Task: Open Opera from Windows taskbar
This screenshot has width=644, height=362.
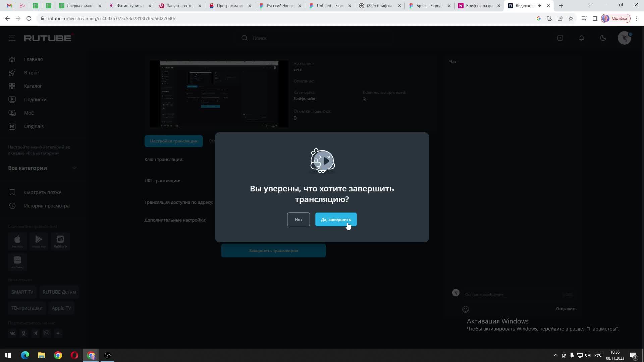Action: pyautogui.click(x=74, y=355)
